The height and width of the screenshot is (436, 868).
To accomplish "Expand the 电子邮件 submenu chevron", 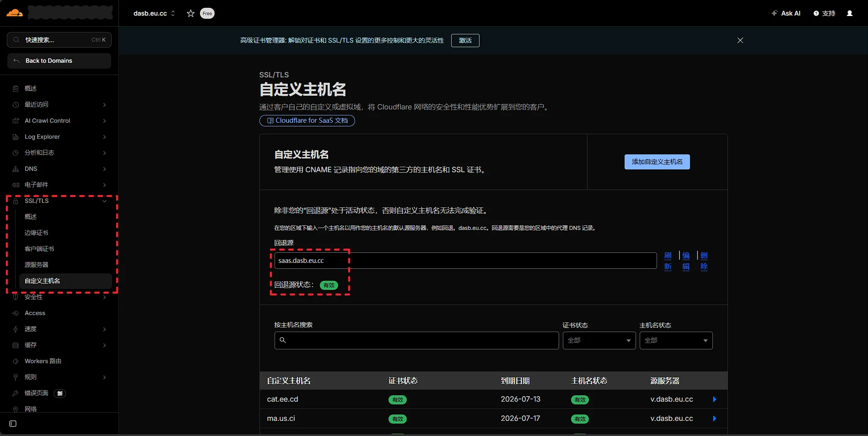I will (x=104, y=185).
